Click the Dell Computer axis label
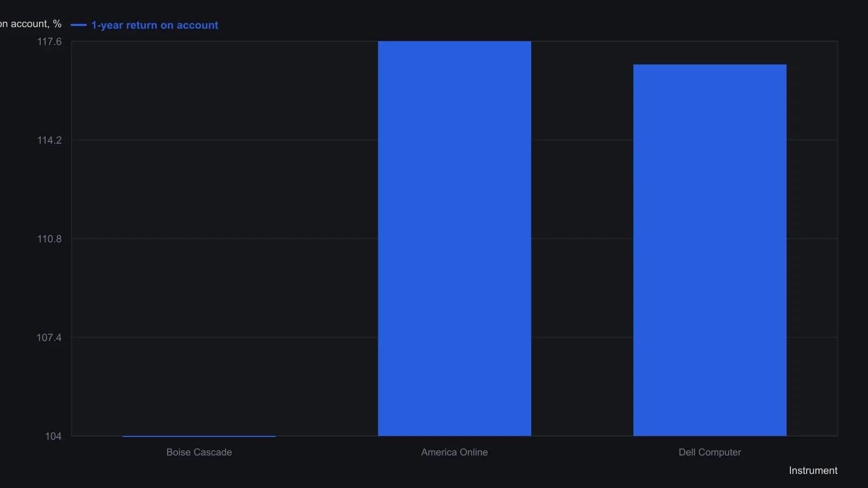Image resolution: width=868 pixels, height=488 pixels. 710,452
